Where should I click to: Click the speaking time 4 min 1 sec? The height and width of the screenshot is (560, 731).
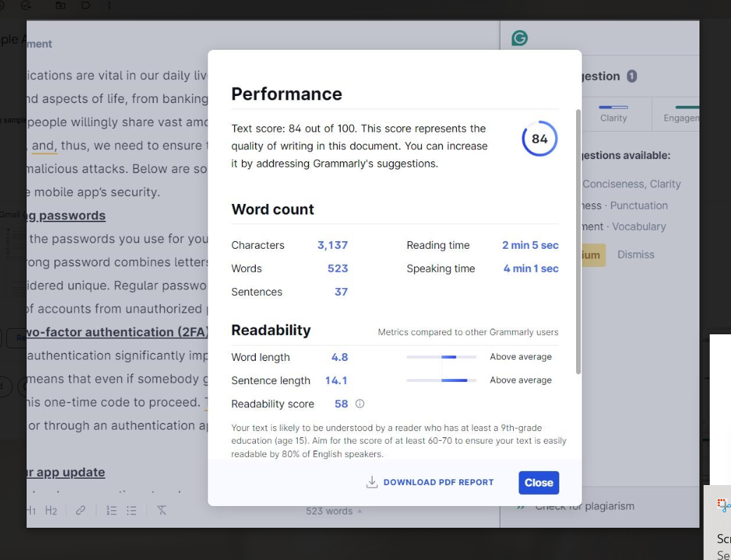[x=531, y=268]
